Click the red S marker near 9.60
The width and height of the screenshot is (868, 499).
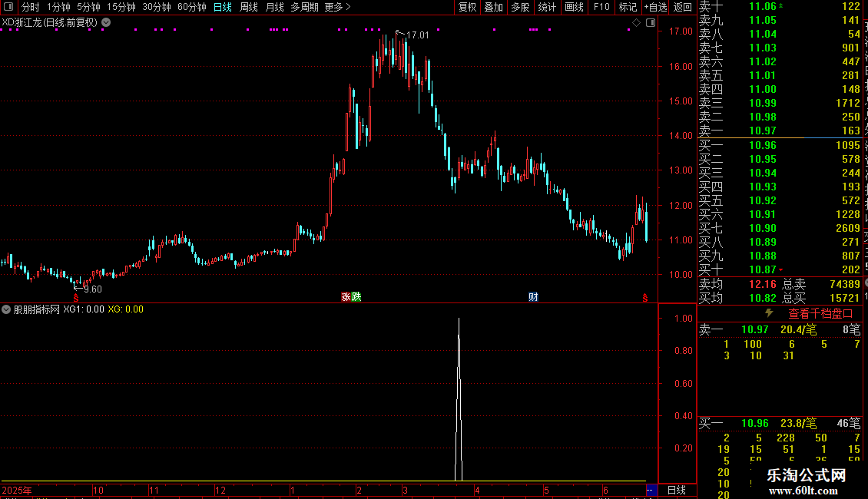[76, 298]
